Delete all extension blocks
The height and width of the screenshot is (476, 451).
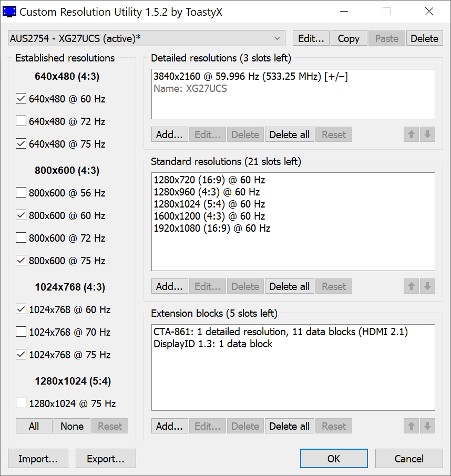tap(289, 426)
